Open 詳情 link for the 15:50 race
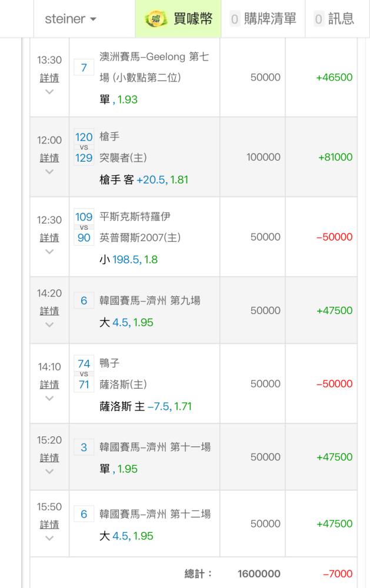The image size is (370, 588). (49, 524)
